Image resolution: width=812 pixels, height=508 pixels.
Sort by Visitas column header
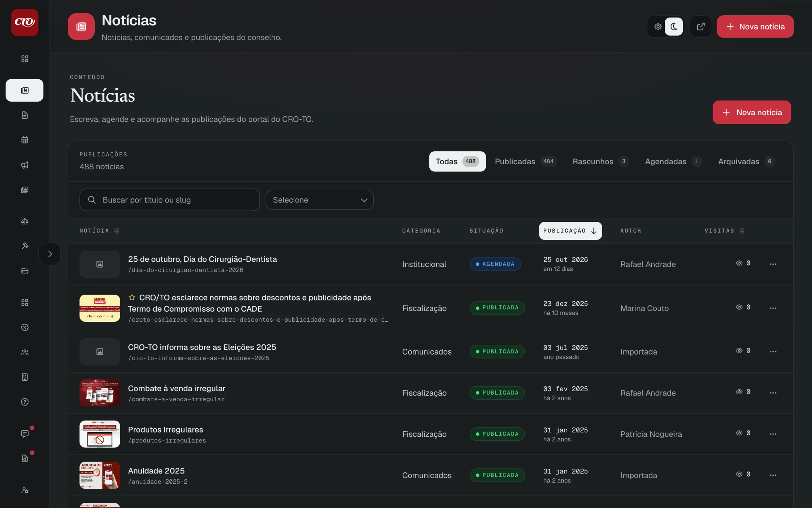coord(724,231)
